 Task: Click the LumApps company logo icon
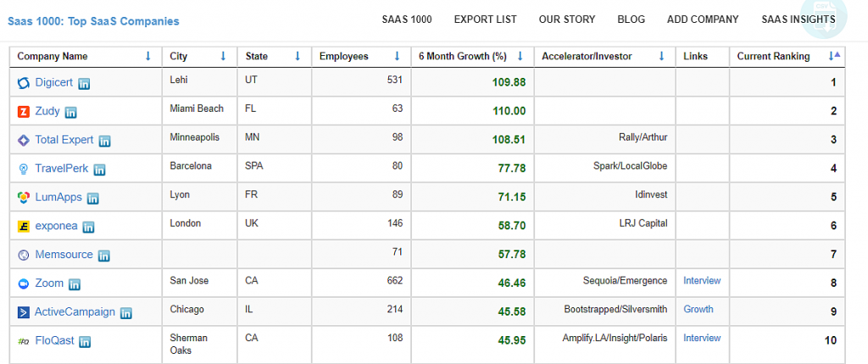click(x=24, y=198)
